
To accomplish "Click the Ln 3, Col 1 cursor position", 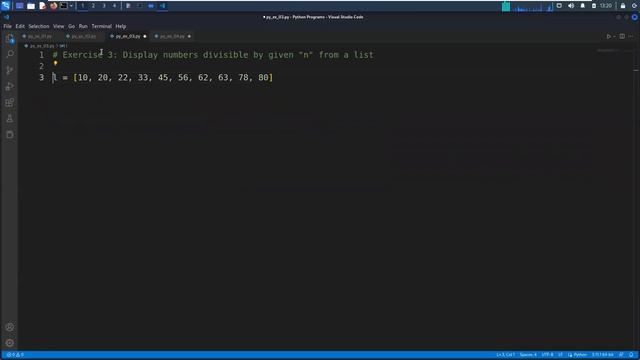I will tap(505, 355).
